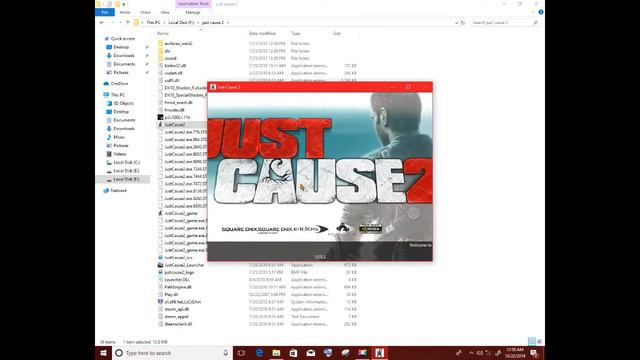
Task: Open the recent locations dropdown arrow
Action: click(120, 22)
